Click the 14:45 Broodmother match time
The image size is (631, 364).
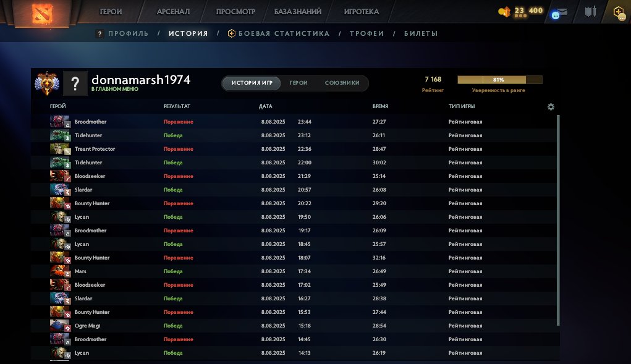[x=304, y=339]
